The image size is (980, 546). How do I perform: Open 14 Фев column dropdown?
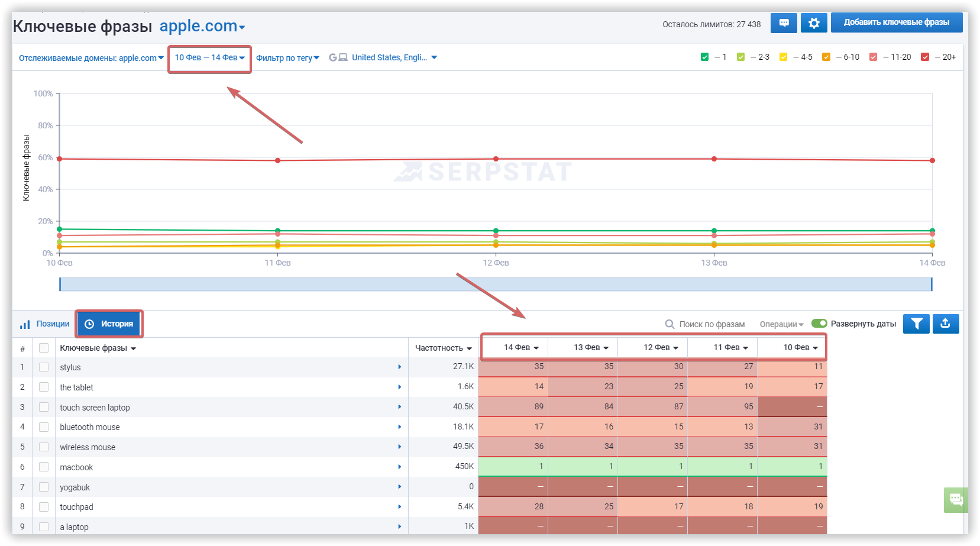[x=521, y=347]
